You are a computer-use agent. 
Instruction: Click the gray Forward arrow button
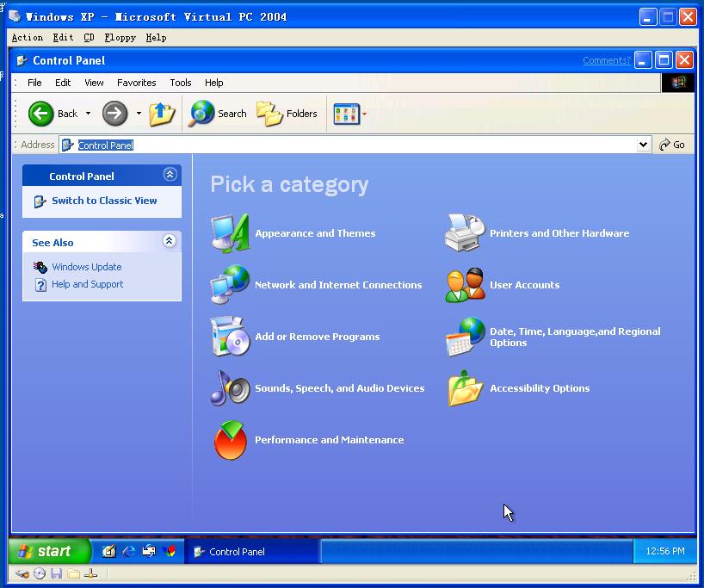point(115,114)
